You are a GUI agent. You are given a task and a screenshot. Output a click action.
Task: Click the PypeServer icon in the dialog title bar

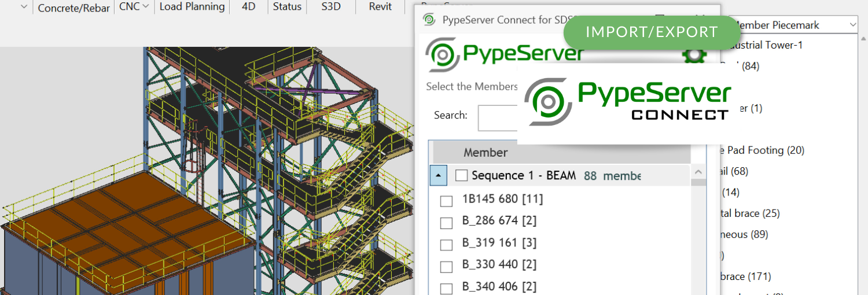click(429, 20)
